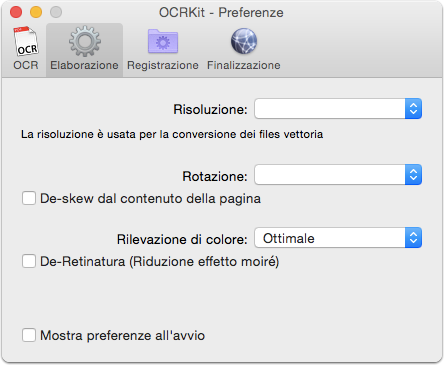Minimize window with the yellow button

pos(36,12)
